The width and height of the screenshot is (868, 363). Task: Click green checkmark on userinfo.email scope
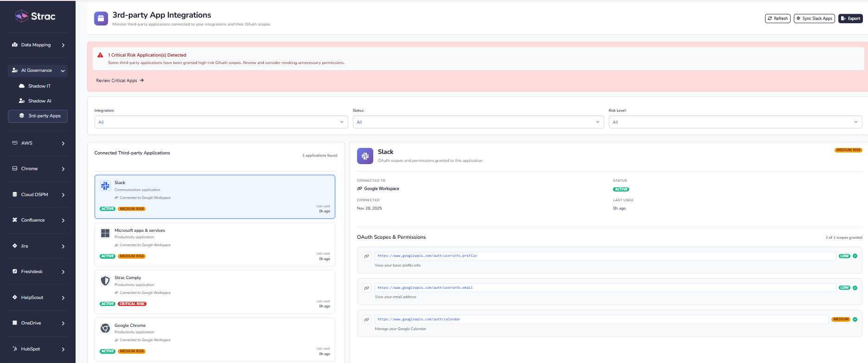[x=855, y=288]
